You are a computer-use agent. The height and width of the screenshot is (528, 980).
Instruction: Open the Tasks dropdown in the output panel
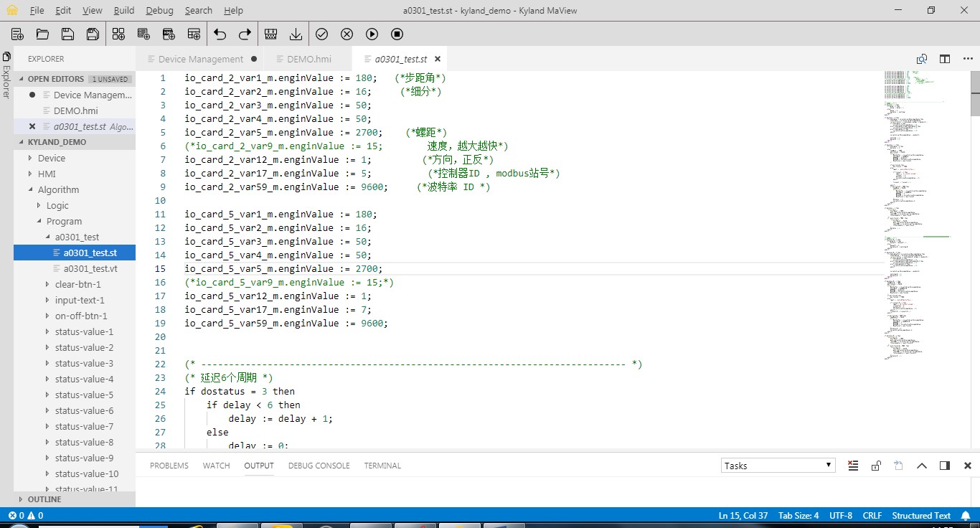(x=778, y=466)
